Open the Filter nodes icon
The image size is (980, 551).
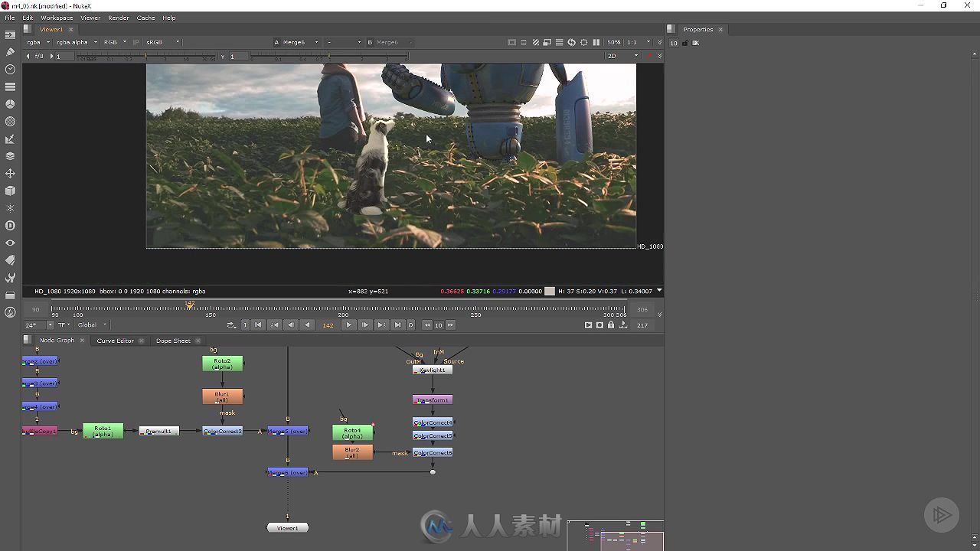point(10,121)
